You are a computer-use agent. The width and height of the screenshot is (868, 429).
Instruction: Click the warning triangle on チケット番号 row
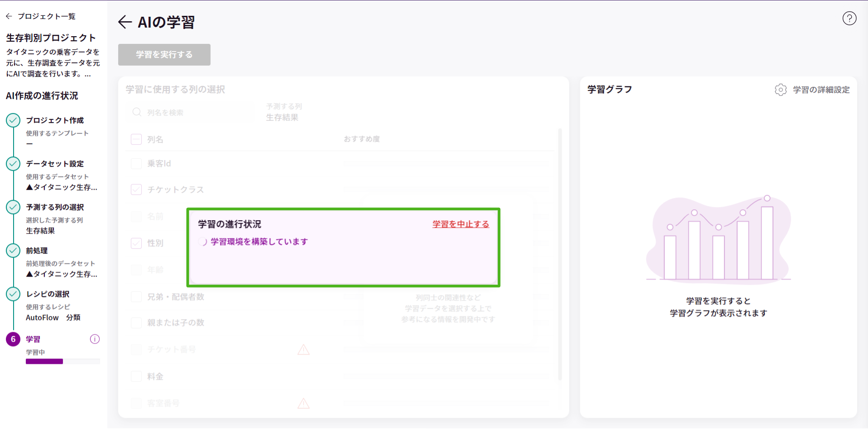pyautogui.click(x=304, y=349)
